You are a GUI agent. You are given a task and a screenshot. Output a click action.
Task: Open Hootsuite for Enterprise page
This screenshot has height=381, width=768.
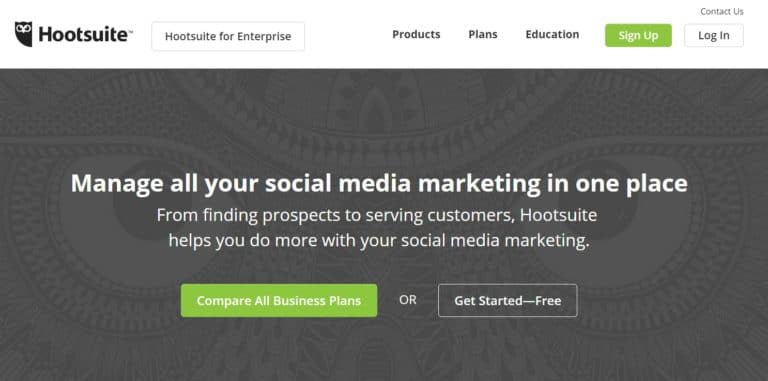click(228, 36)
